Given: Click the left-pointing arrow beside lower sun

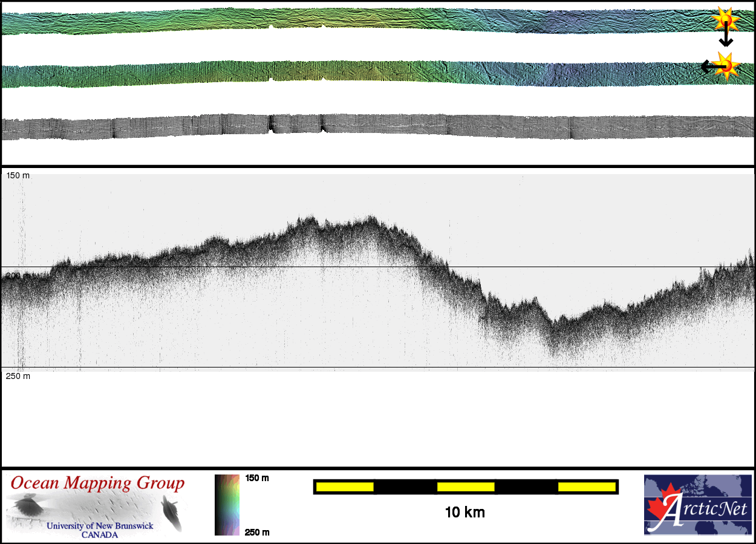Looking at the screenshot, I should pyautogui.click(x=708, y=66).
